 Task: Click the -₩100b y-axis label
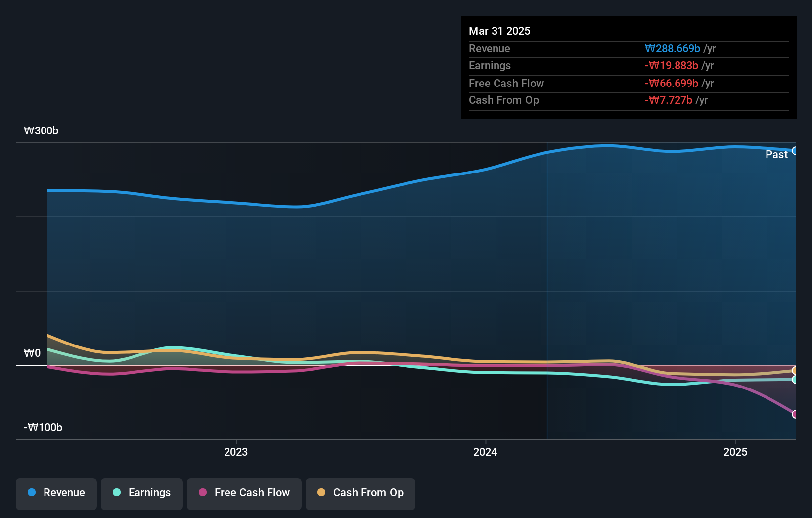click(x=43, y=427)
